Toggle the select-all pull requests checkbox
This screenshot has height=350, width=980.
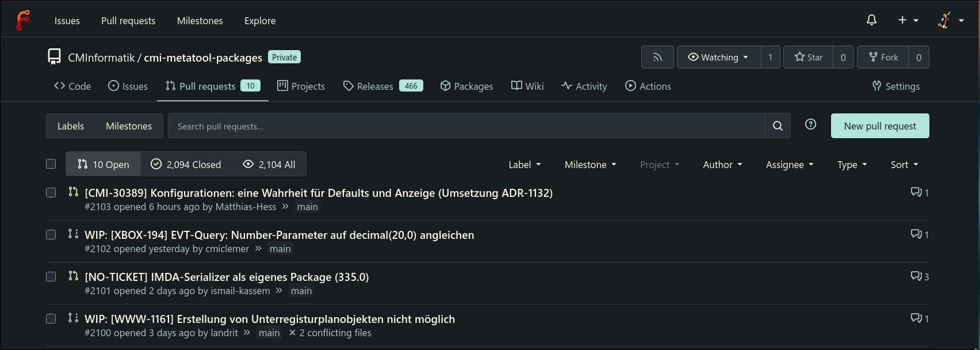[51, 164]
